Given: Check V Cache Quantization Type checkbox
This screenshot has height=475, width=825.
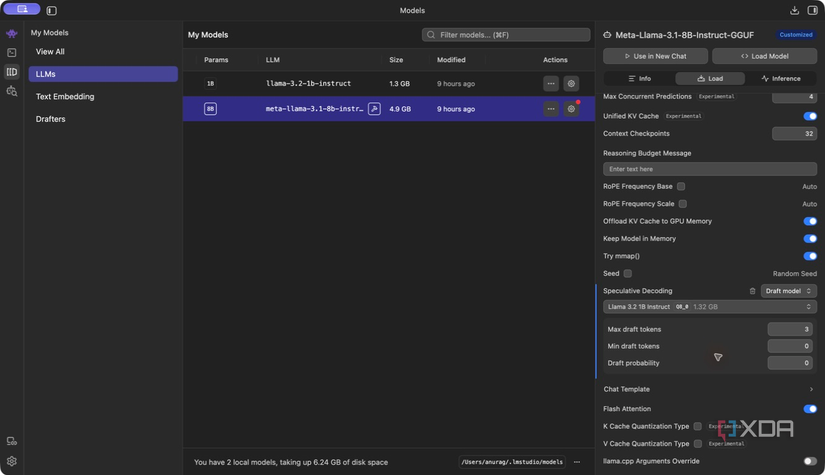Looking at the screenshot, I should click(698, 443).
